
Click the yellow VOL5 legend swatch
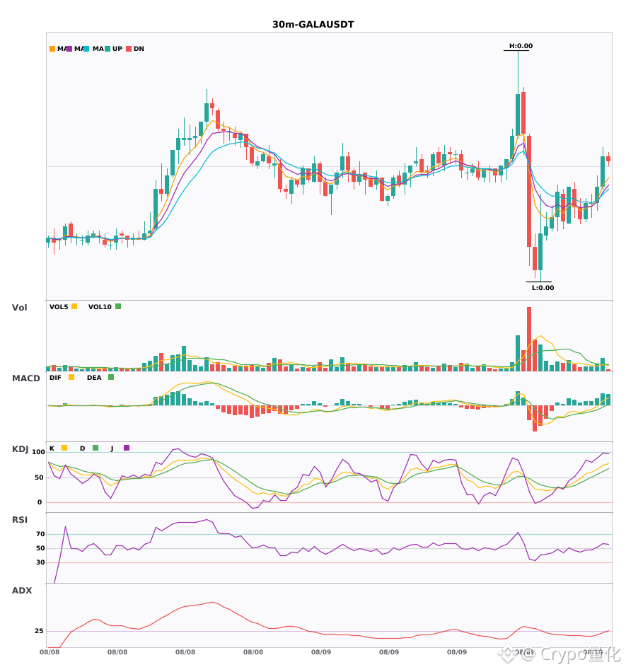click(74, 306)
